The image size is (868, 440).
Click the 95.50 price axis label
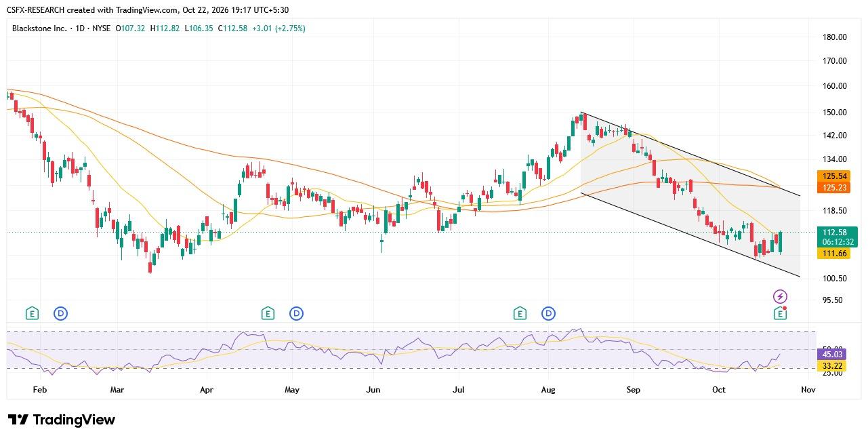click(x=831, y=300)
